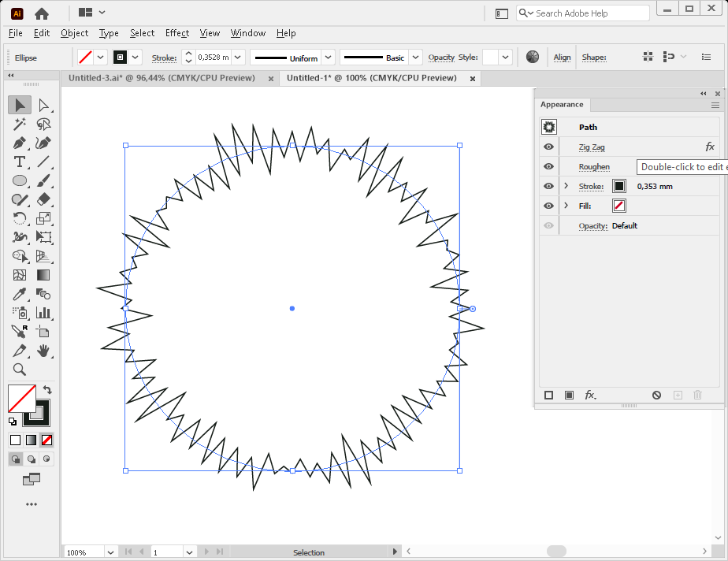This screenshot has width=728, height=561.
Task: Click Add New Effect fx button
Action: point(590,395)
